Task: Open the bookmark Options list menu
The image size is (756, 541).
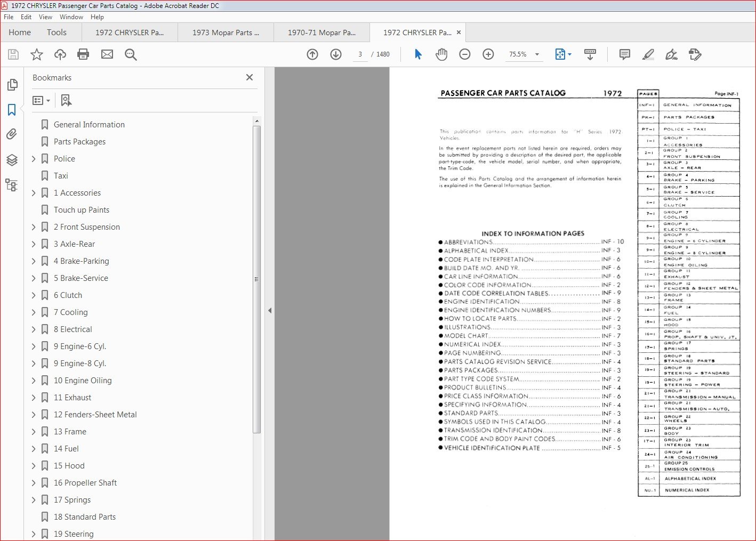Action: pos(42,100)
